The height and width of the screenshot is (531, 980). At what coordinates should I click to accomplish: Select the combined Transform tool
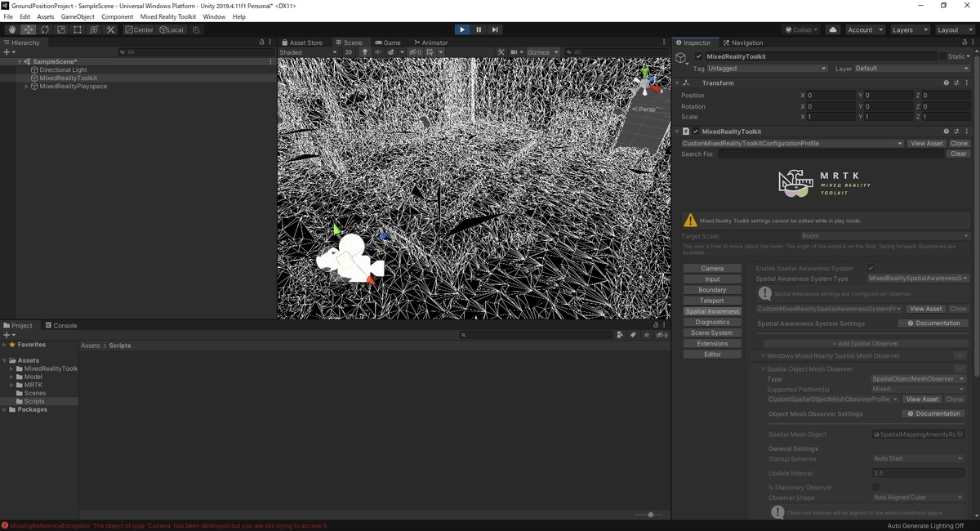click(93, 29)
